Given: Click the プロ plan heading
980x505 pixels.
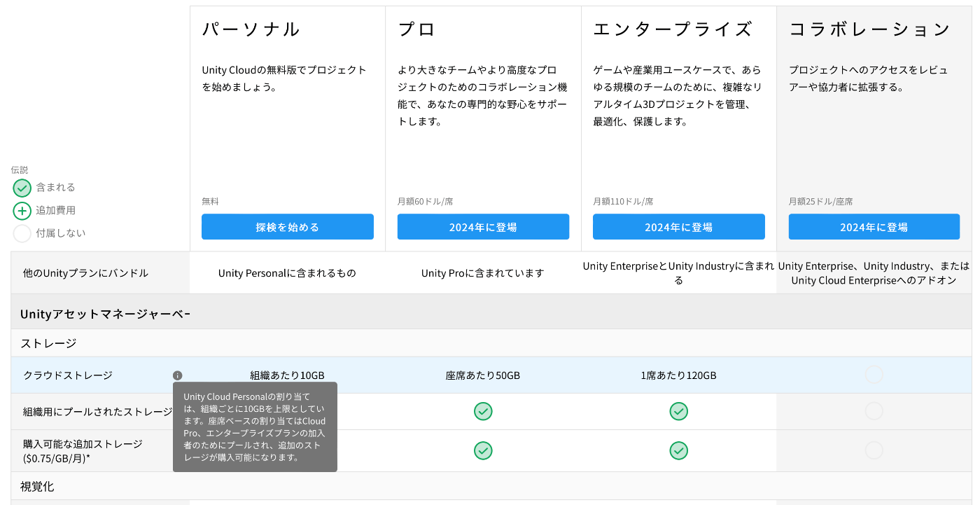Looking at the screenshot, I should 416,29.
